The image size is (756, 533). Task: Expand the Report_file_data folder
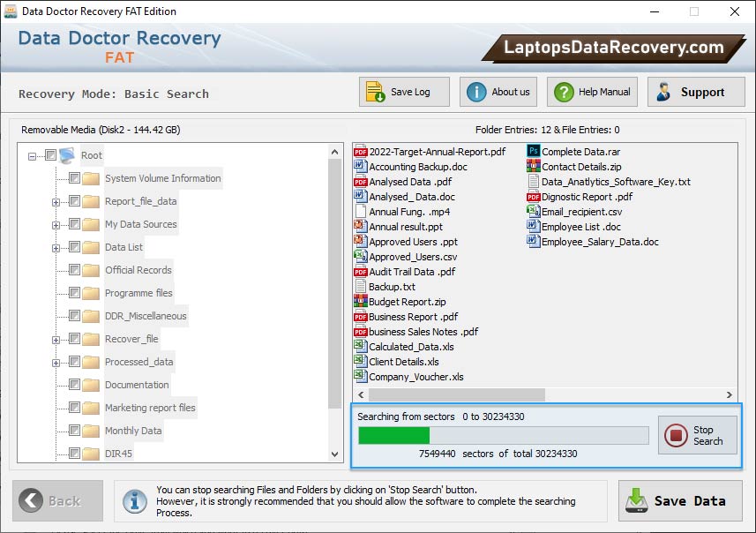[56, 203]
